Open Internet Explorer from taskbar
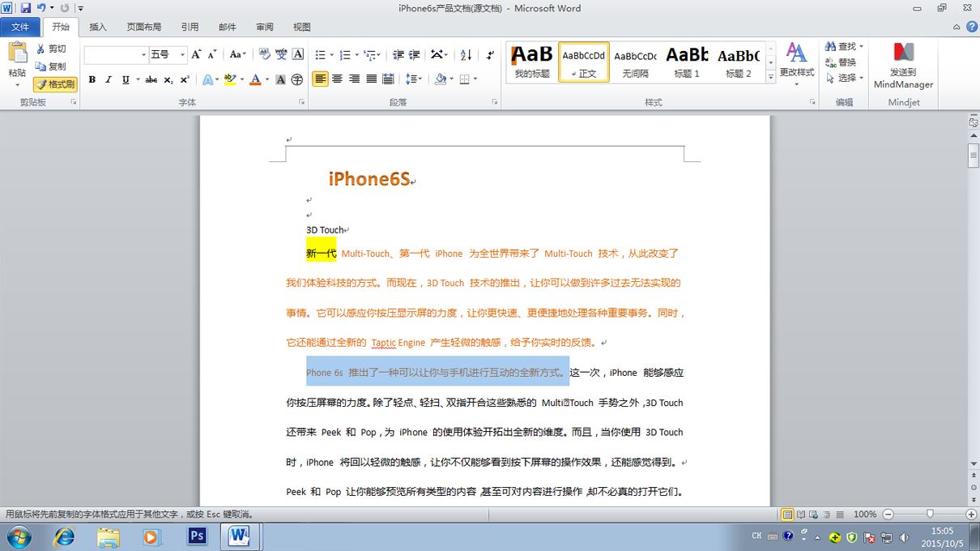The width and height of the screenshot is (980, 551). [x=64, y=536]
